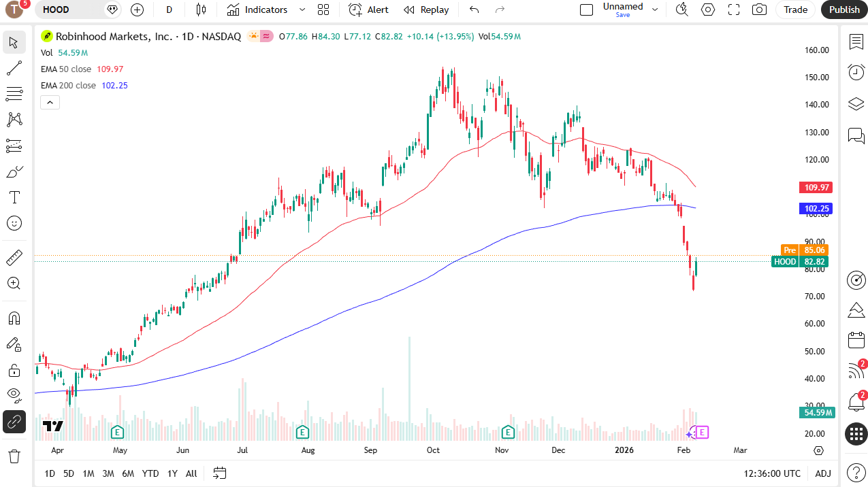Open the time axis settings gear
The height and width of the screenshot is (487, 868).
[818, 450]
